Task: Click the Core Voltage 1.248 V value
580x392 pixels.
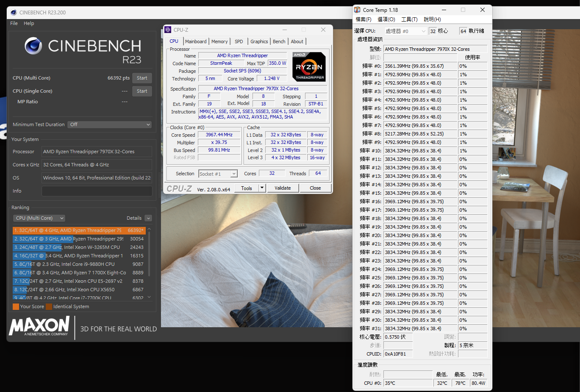Action: click(x=272, y=78)
